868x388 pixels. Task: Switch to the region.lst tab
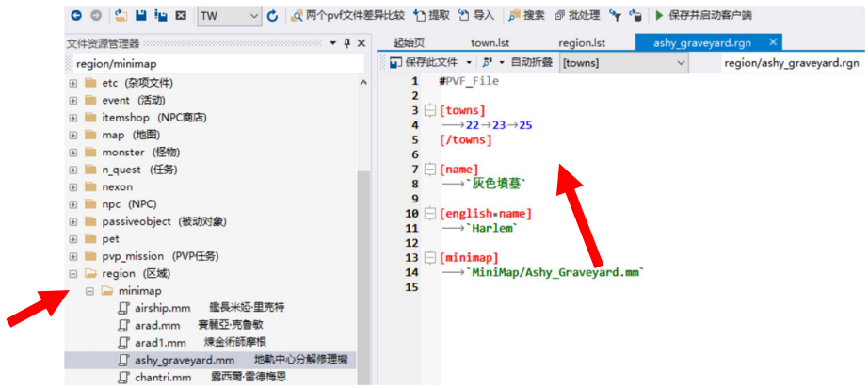pos(582,42)
